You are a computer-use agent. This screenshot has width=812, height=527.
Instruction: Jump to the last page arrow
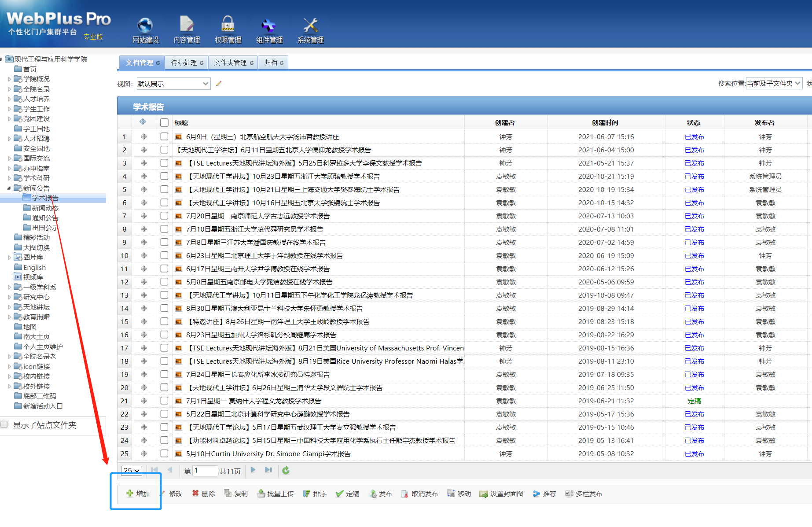(268, 470)
